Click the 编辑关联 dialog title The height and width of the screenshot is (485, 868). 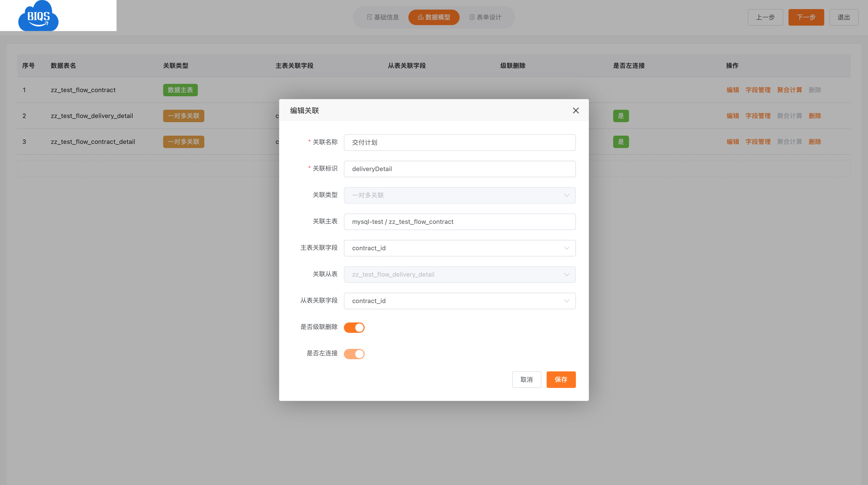tap(304, 111)
